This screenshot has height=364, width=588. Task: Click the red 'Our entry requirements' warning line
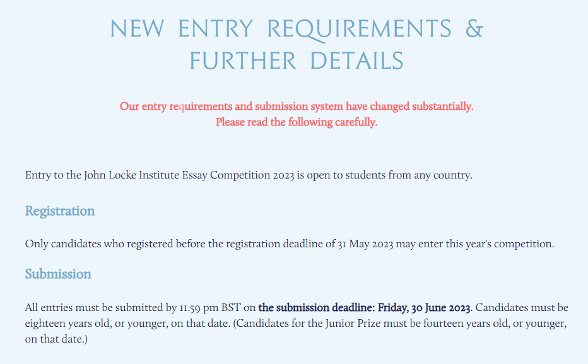click(x=297, y=107)
